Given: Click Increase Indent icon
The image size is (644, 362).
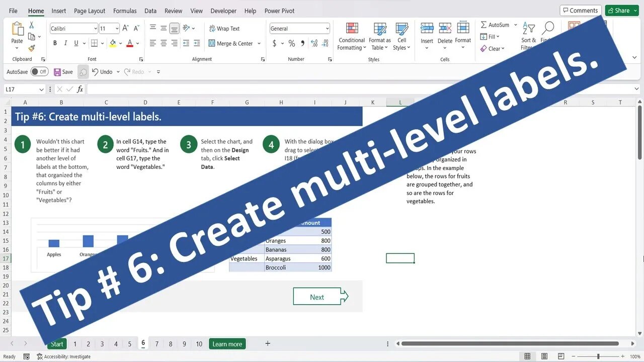Looking at the screenshot, I should (197, 44).
